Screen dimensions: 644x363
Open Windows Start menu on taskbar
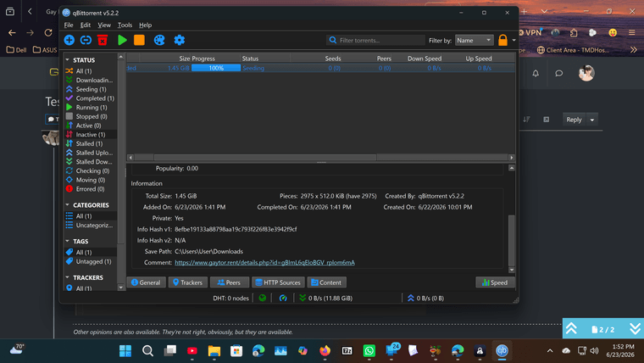click(125, 350)
